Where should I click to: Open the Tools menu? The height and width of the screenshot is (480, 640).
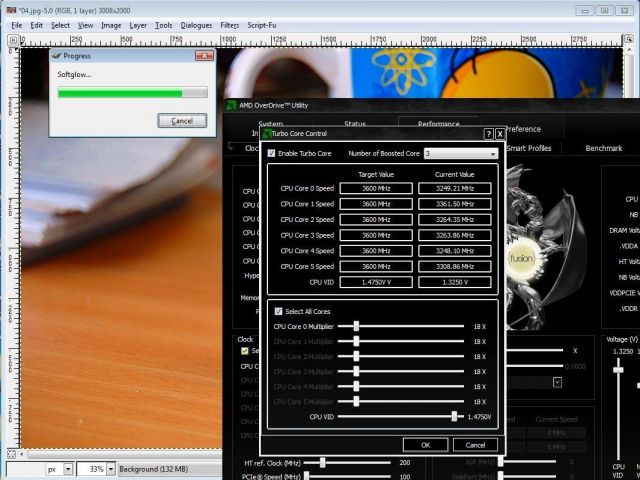(x=163, y=25)
